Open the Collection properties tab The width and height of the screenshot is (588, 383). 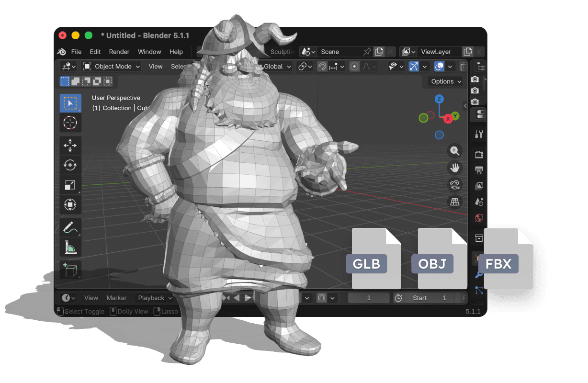(x=479, y=238)
